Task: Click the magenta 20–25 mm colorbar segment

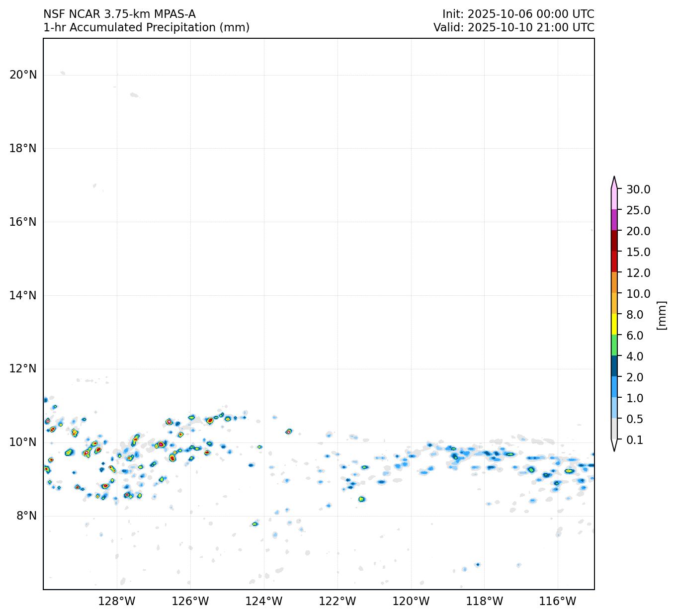Action: [x=614, y=220]
